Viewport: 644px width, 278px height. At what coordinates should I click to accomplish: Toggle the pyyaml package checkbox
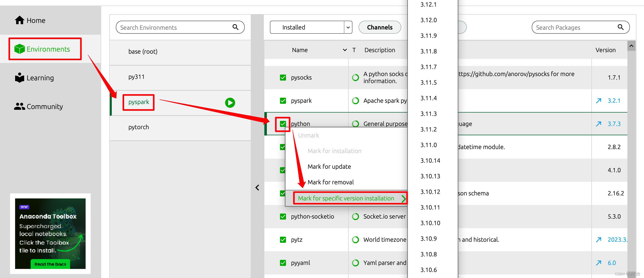pyautogui.click(x=283, y=263)
